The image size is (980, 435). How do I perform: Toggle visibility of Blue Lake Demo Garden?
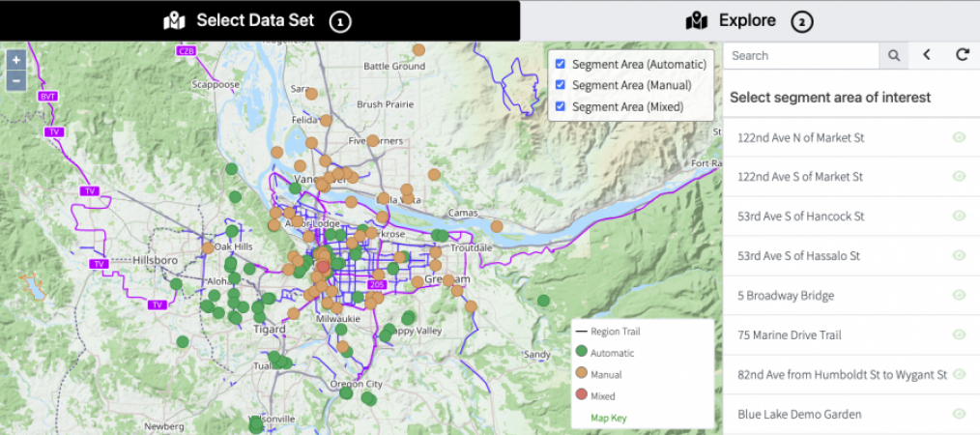point(959,413)
